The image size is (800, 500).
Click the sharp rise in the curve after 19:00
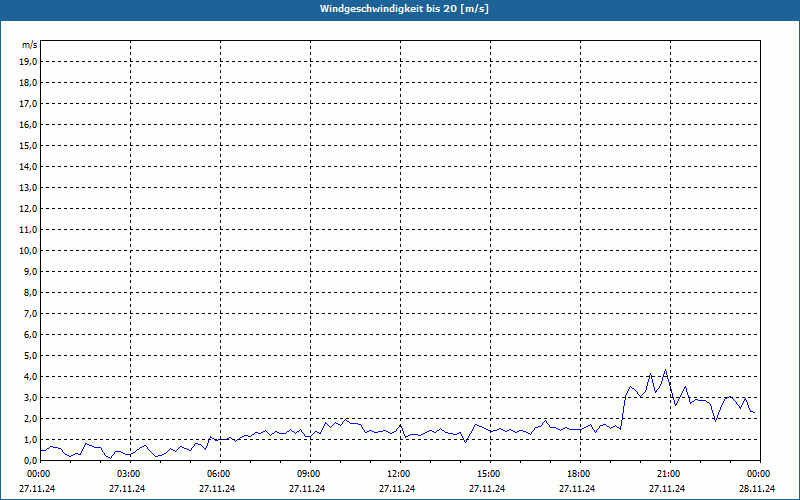coord(623,412)
